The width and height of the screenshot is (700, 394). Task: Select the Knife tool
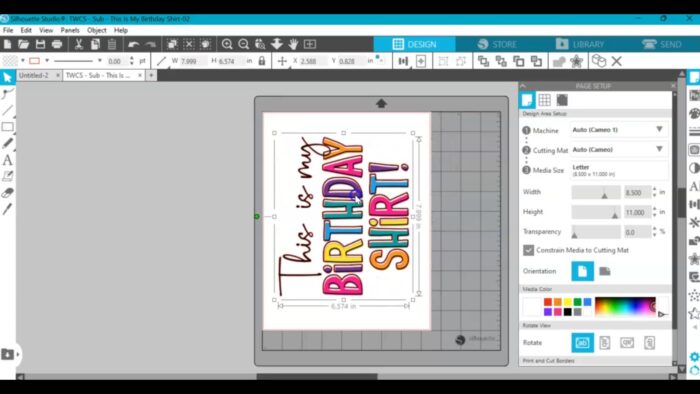click(x=7, y=209)
